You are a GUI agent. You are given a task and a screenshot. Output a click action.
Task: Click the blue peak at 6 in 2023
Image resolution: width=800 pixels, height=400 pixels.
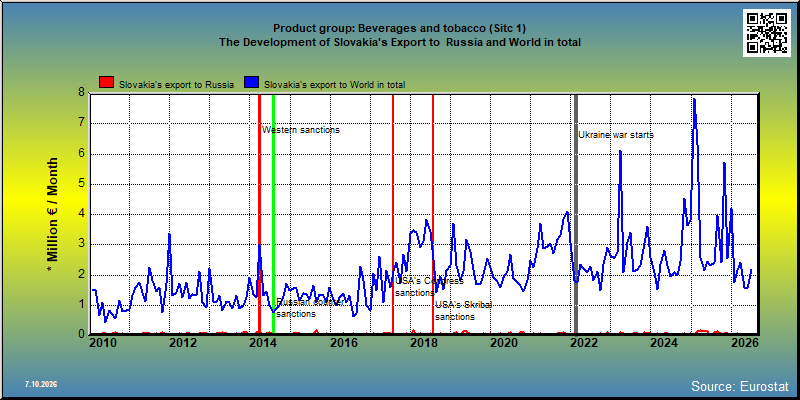point(620,152)
